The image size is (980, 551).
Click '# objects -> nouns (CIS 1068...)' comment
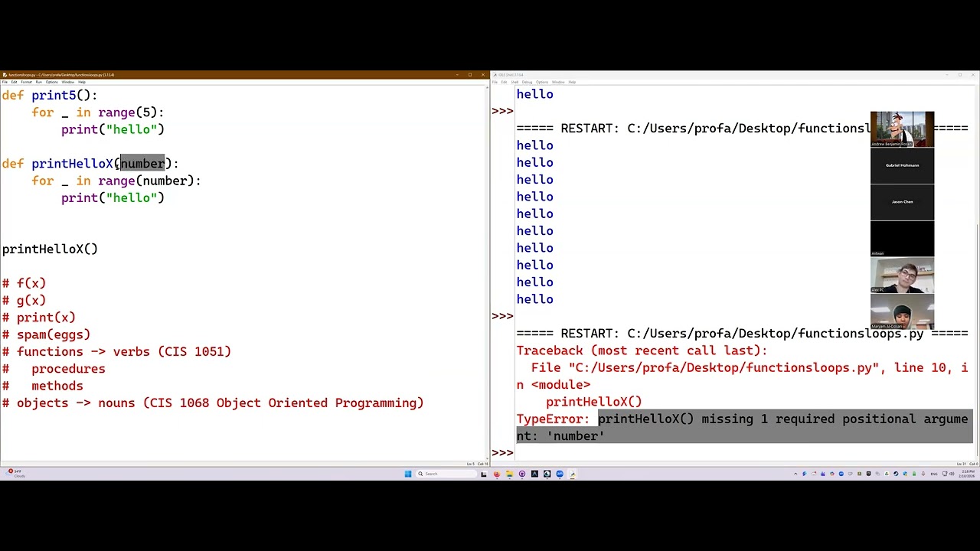(213, 403)
